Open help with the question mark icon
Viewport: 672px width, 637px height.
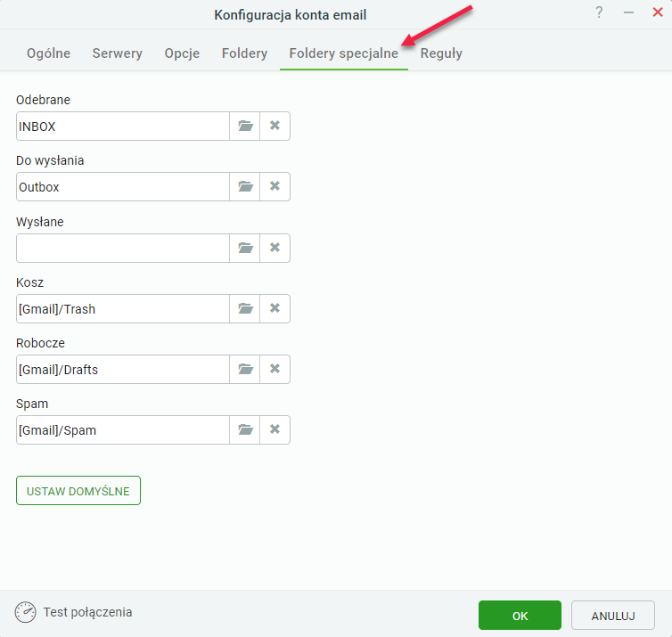click(599, 12)
